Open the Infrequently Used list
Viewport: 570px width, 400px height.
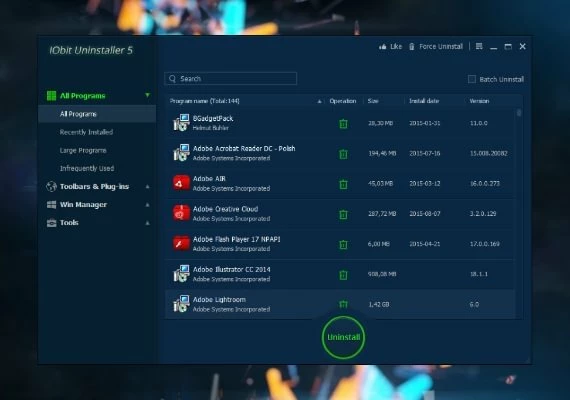click(x=87, y=168)
